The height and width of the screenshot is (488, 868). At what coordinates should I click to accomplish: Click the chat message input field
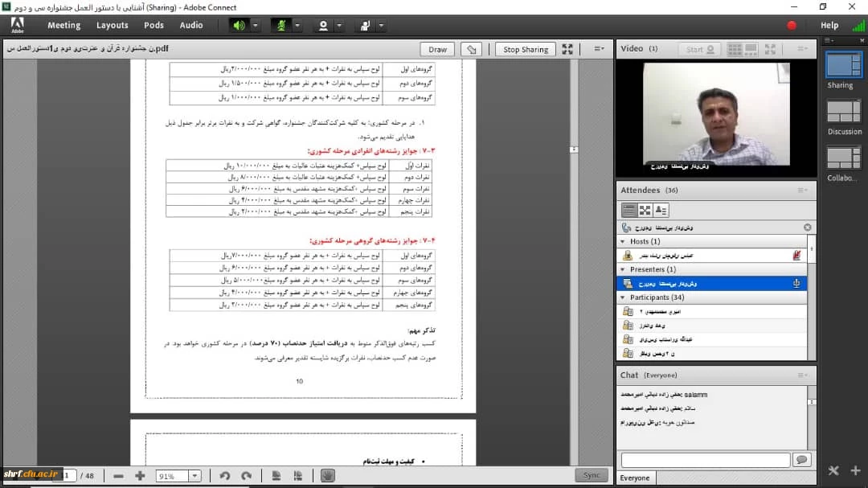point(705,460)
